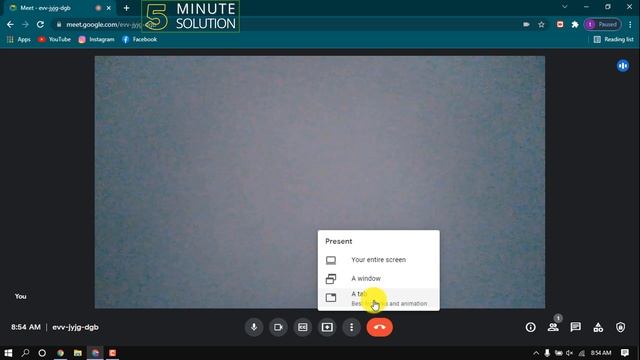Leave the call with the red hang-up button

point(380,327)
